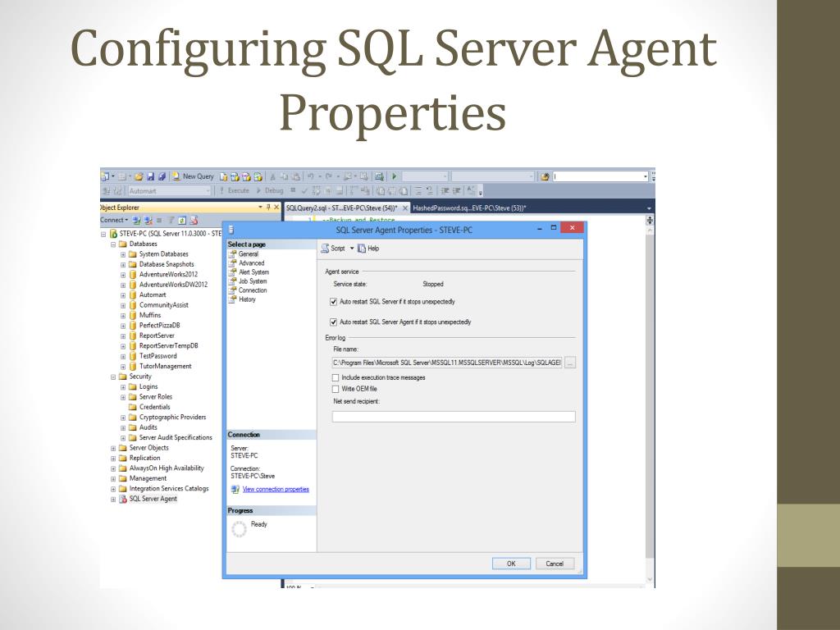
Task: Click the SQL Server Agent node icon
Action: (123, 499)
